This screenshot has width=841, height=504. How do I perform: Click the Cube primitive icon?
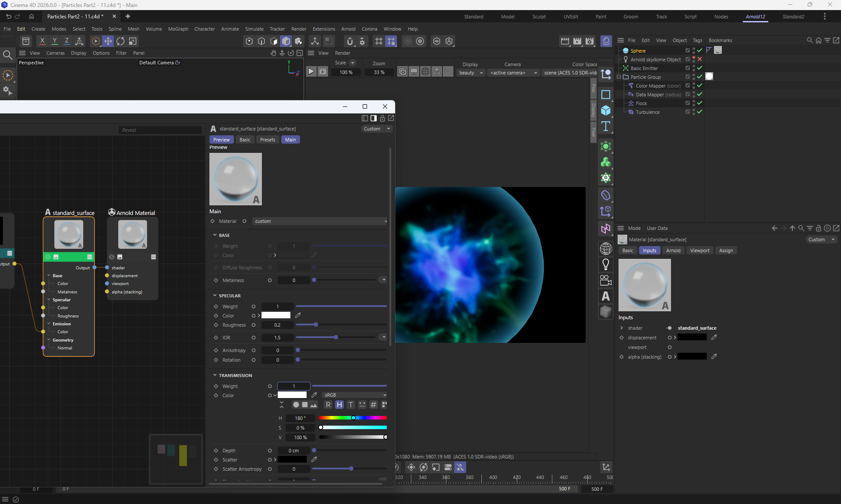[x=606, y=110]
